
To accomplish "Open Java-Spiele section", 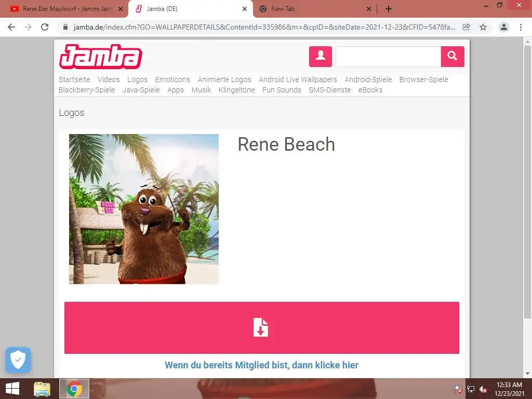I will point(141,90).
